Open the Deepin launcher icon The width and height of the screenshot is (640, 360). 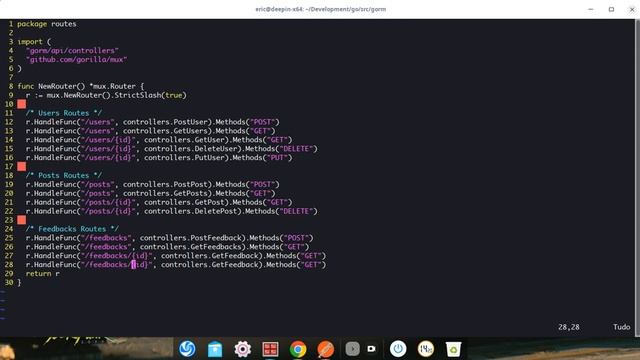tap(187, 349)
